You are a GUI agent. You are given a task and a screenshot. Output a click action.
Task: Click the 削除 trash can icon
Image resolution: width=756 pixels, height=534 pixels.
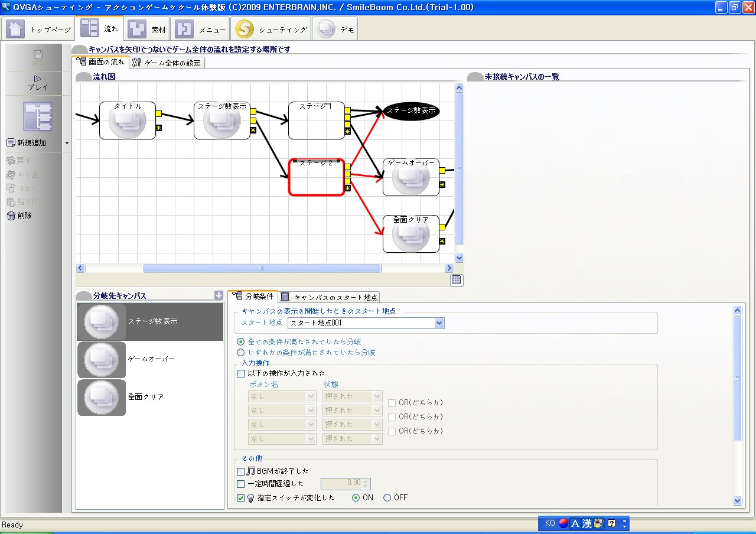coord(11,216)
